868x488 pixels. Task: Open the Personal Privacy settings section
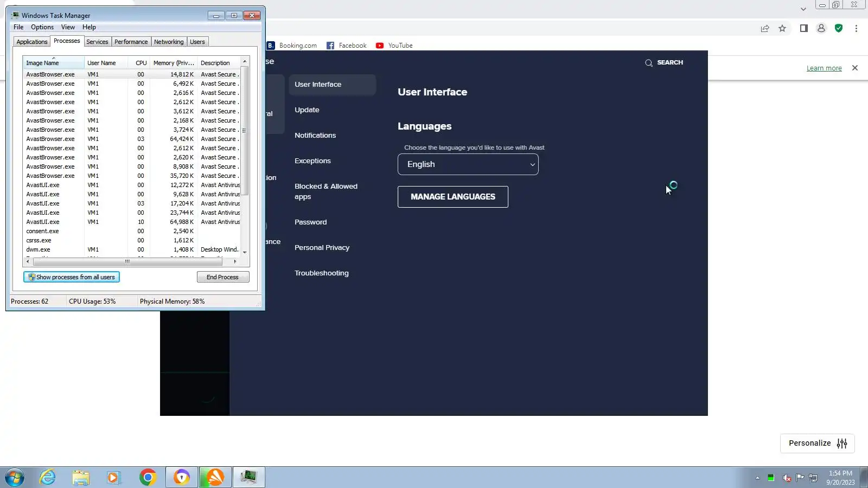322,248
